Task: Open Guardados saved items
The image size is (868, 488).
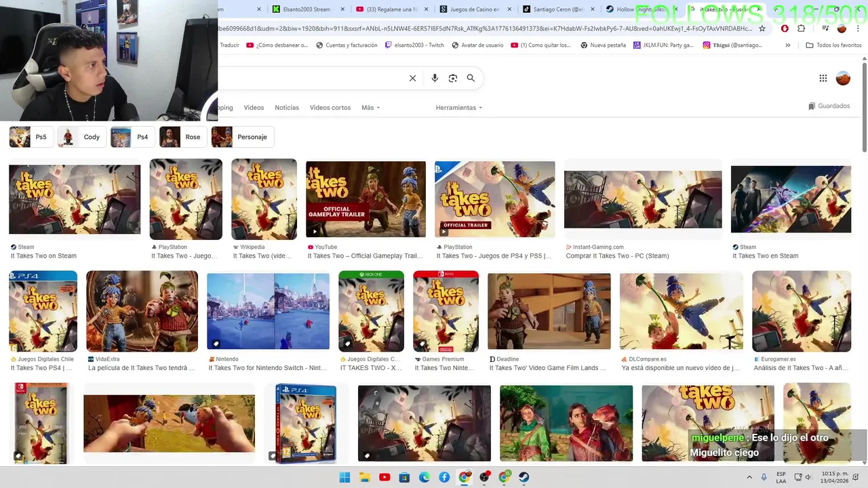Action: tap(829, 106)
